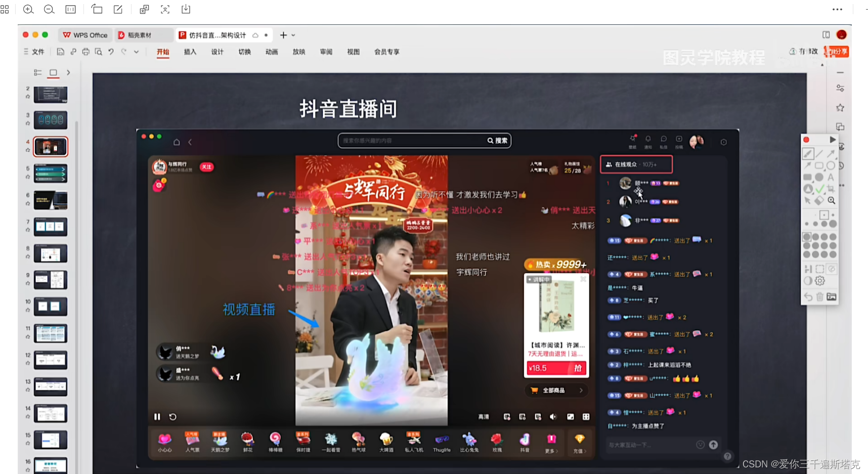Open the sliders settings icon in right sidebar
868x474 pixels.
pos(840,88)
